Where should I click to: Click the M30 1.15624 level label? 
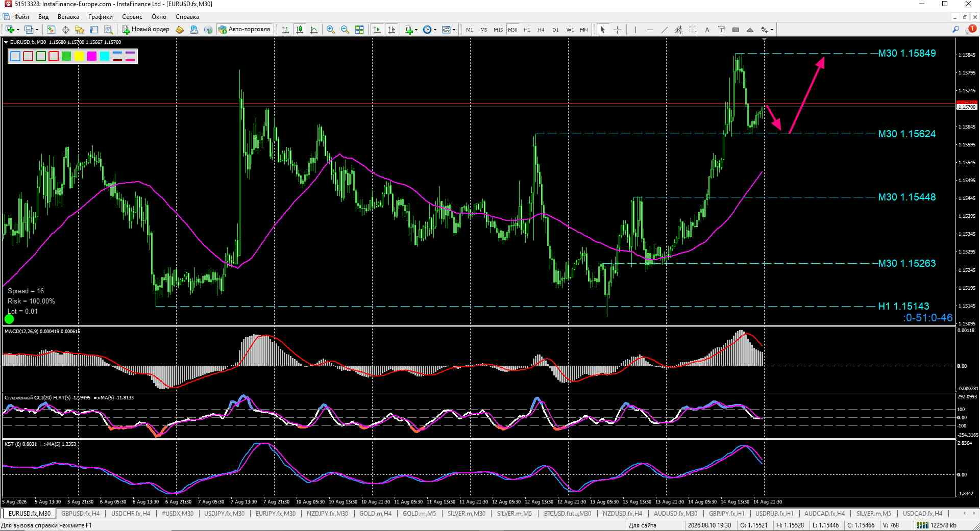point(906,134)
